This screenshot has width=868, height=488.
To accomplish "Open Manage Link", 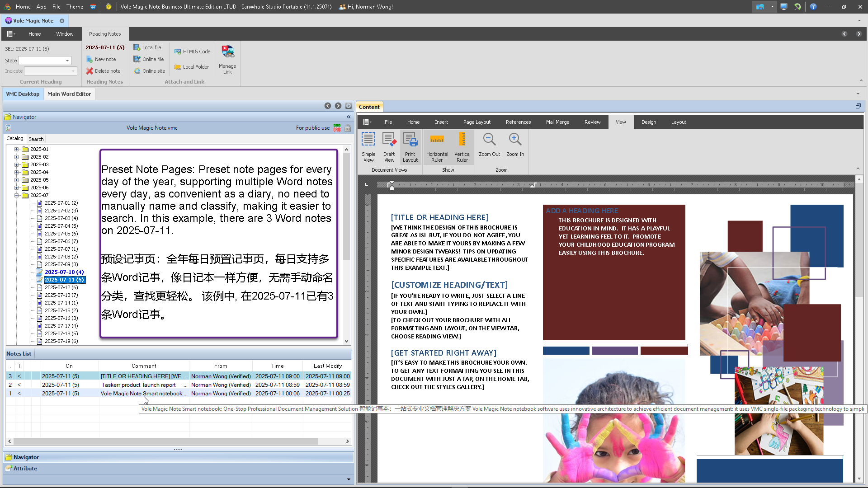I will point(227,59).
